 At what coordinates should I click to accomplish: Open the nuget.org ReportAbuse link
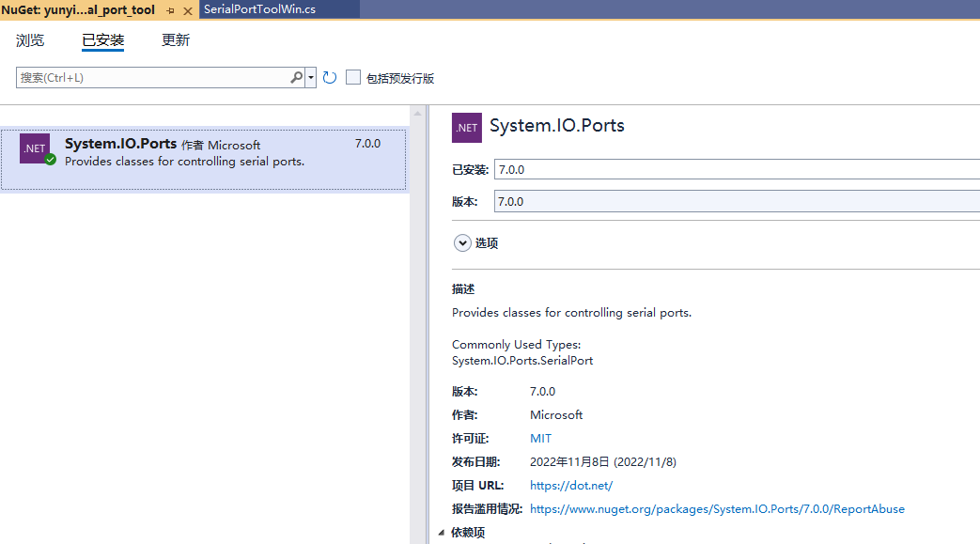click(717, 509)
